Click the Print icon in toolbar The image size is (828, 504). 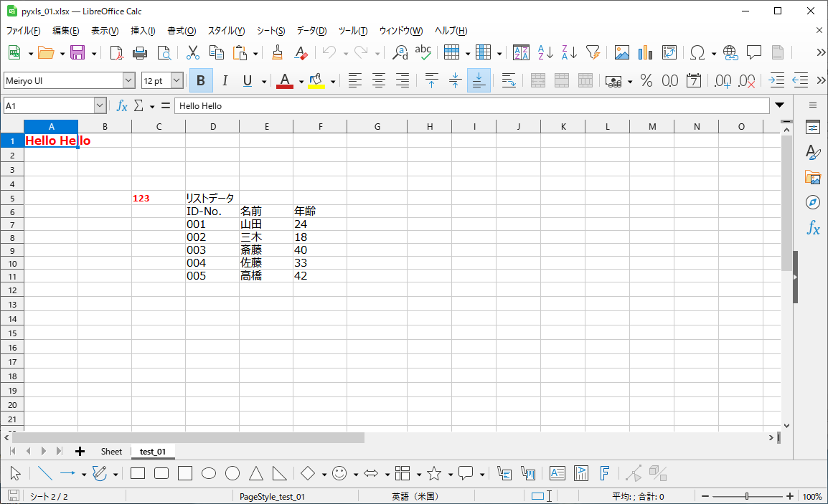[140, 53]
